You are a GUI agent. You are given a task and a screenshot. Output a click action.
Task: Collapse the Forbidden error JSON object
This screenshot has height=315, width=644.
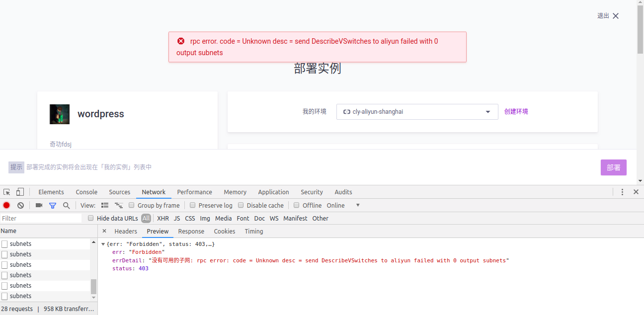click(x=103, y=244)
